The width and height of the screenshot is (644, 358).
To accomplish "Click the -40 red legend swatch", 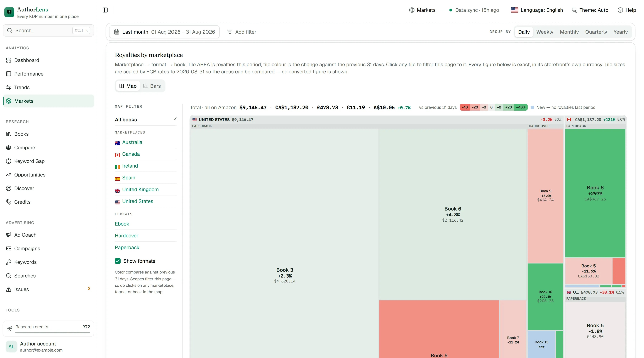I will [x=465, y=107].
